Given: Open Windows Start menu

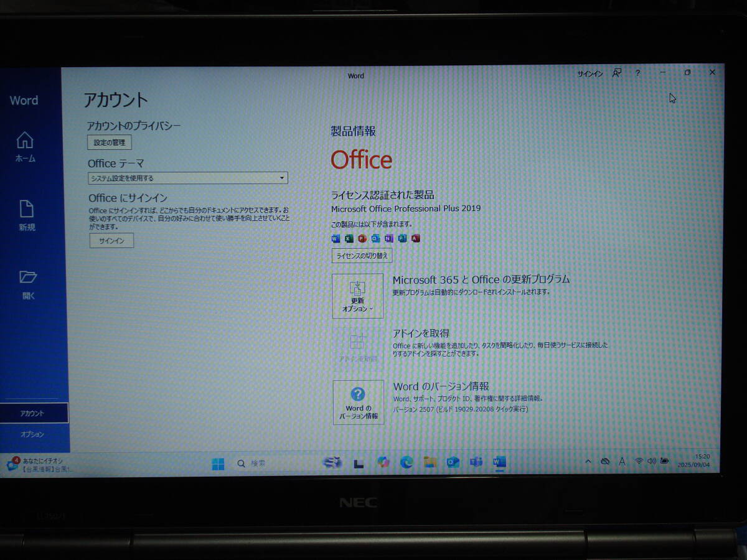Looking at the screenshot, I should [x=218, y=464].
